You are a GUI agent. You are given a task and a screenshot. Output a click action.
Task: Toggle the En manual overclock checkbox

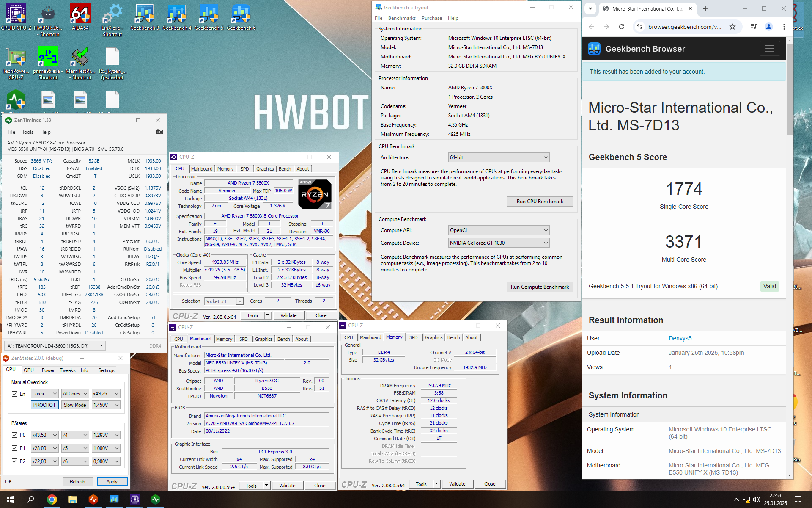(15, 394)
